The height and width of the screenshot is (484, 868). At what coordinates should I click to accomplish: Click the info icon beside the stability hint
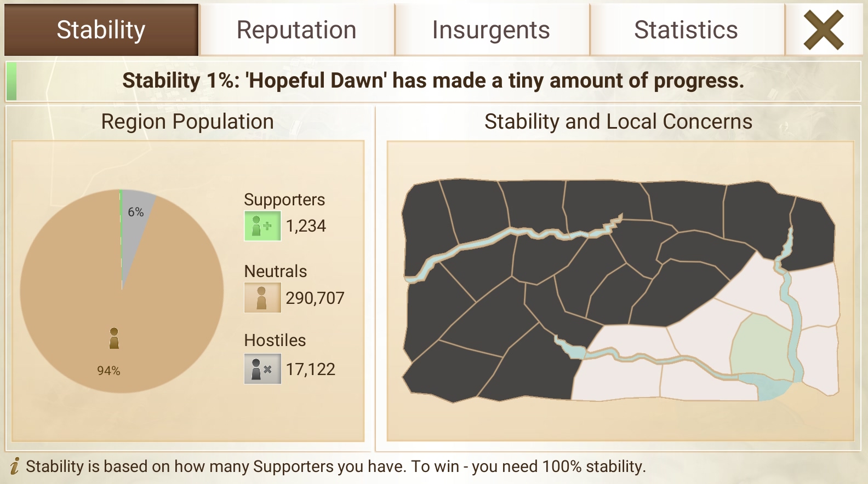(x=15, y=466)
